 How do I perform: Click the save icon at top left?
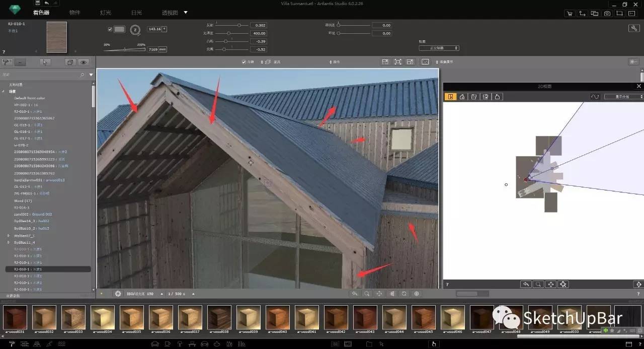point(37,3)
